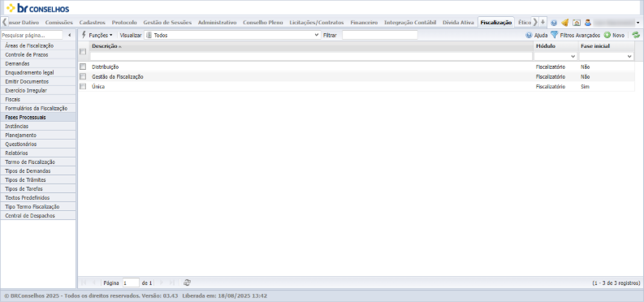Open the user account dropdown arrow
This screenshot has width=644, height=302.
coord(638,23)
